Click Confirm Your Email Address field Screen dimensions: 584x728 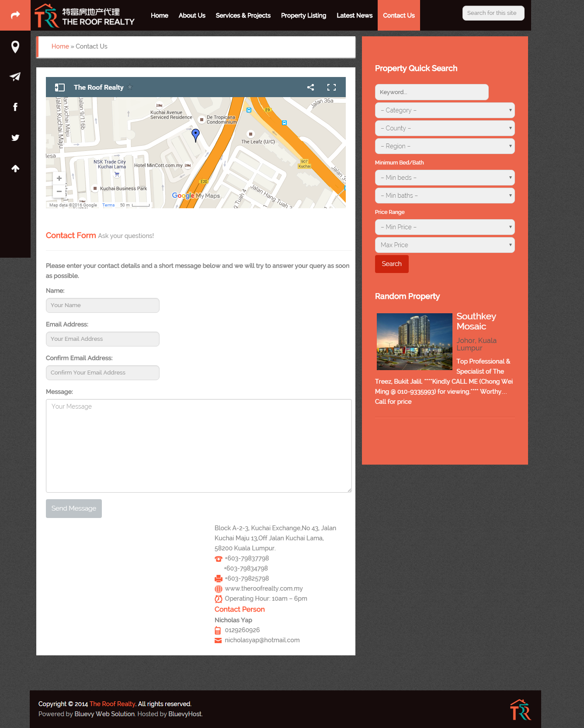coord(103,373)
